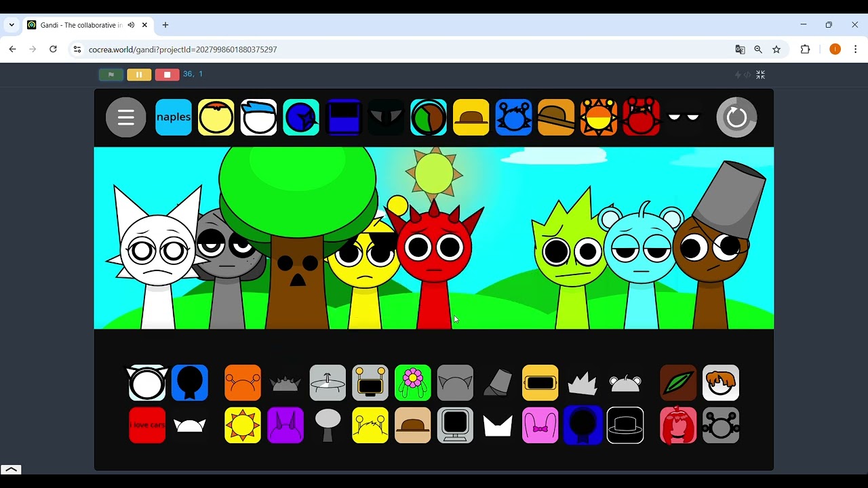Pick the pink tile with bow

tap(540, 425)
